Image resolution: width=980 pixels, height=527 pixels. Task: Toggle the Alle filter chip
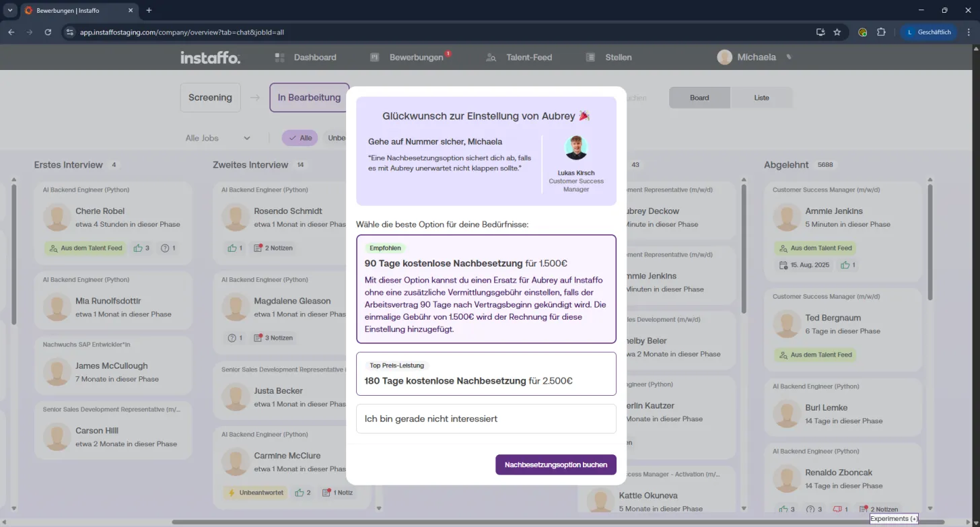pyautogui.click(x=300, y=138)
